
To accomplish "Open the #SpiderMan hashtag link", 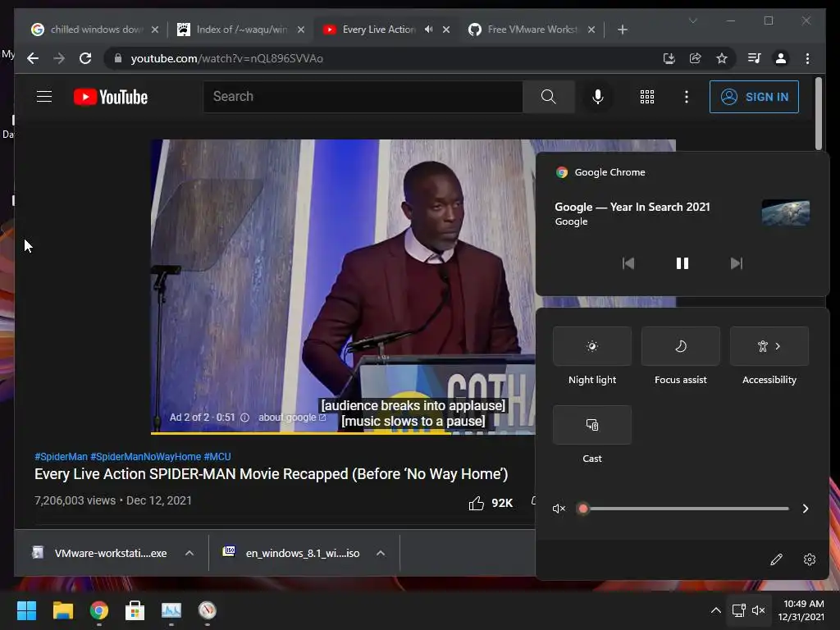I will [61, 456].
